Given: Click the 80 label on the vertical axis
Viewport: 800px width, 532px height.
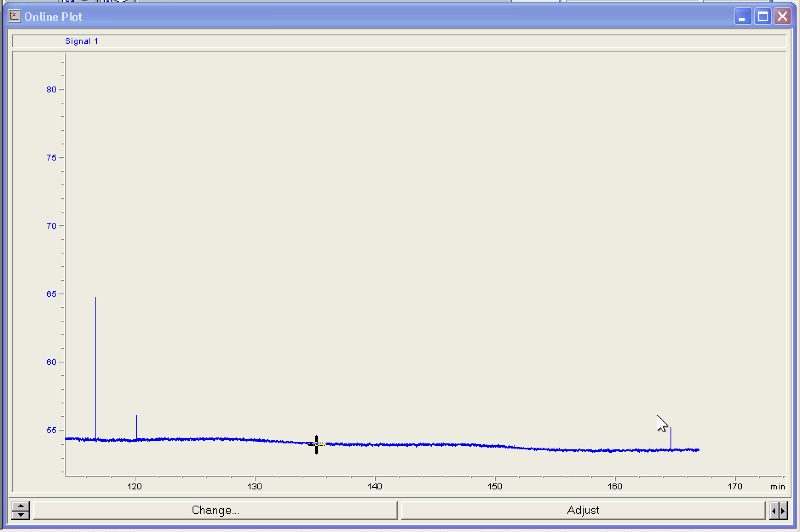Looking at the screenshot, I should coord(52,89).
